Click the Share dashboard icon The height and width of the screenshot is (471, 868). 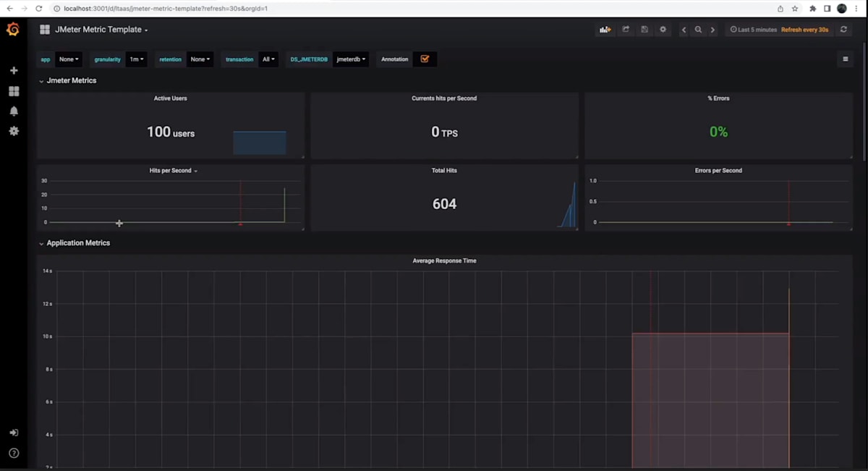point(626,30)
